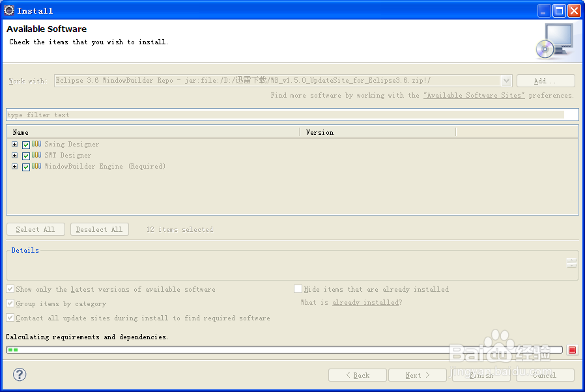
Task: Open the Work with dropdown arrow
Action: 506,81
